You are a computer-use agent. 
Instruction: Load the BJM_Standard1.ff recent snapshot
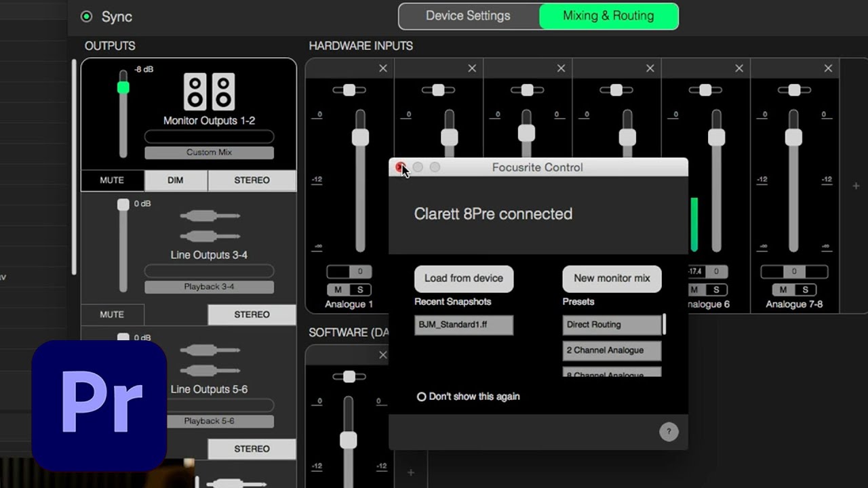coord(464,325)
